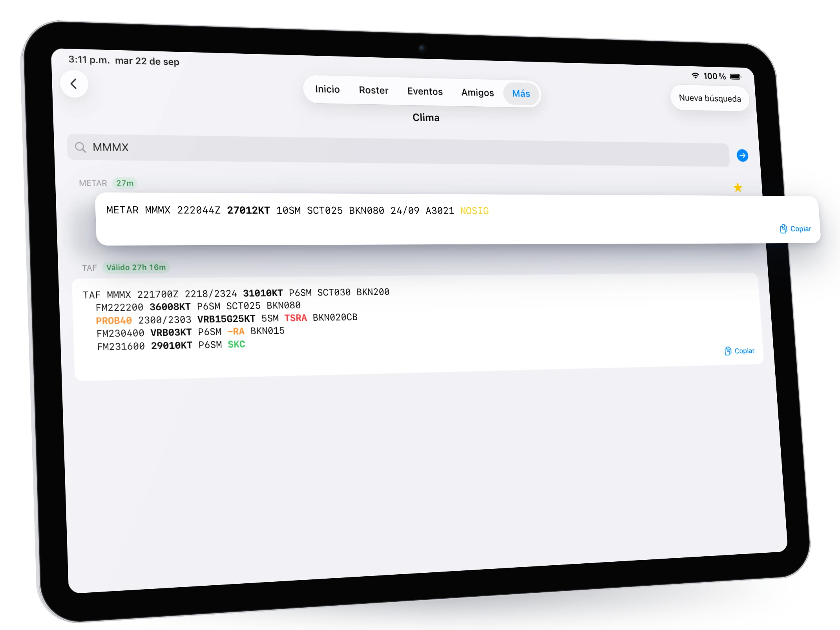Click the 3:11 p.m. clock
Image resolution: width=840 pixels, height=630 pixels.
tap(89, 60)
